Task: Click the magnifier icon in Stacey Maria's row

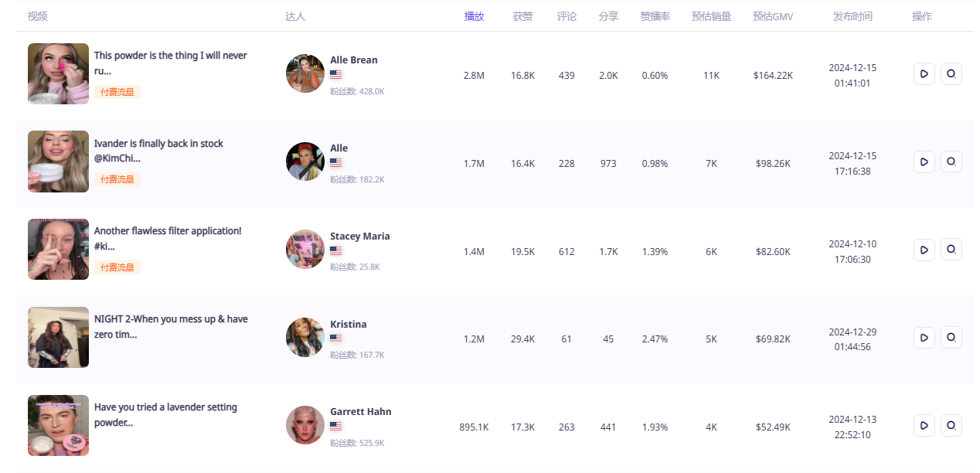Action: click(x=951, y=250)
